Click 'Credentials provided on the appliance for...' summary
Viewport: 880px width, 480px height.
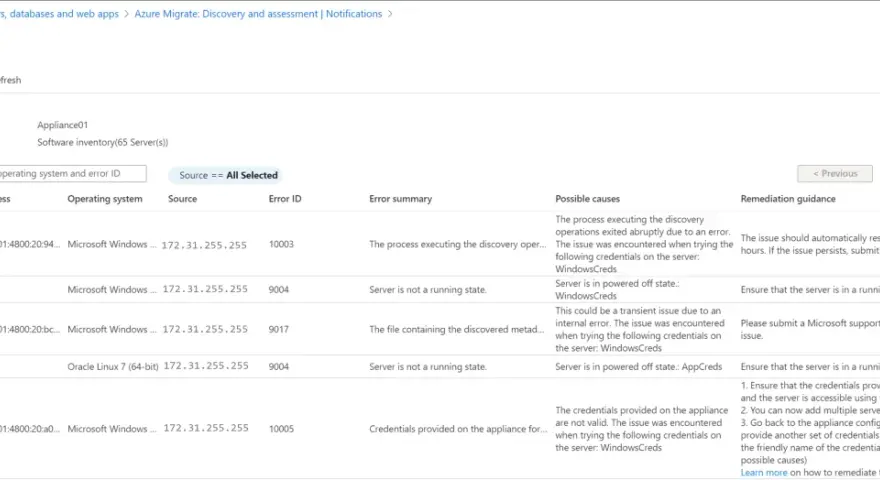(458, 429)
